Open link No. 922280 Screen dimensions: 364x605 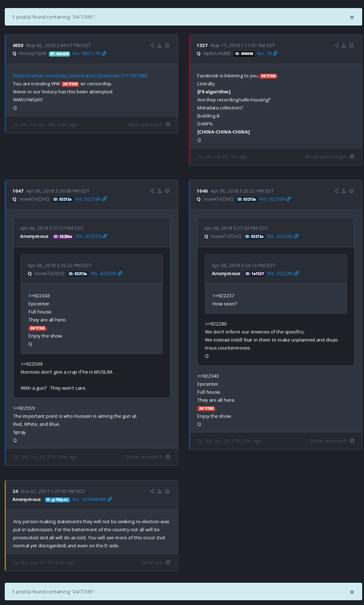click(x=283, y=273)
